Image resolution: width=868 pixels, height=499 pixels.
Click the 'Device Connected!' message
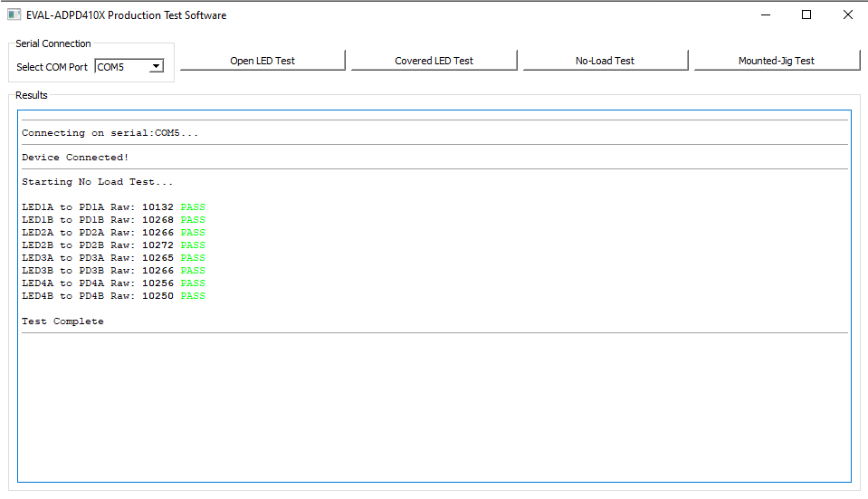click(x=75, y=158)
